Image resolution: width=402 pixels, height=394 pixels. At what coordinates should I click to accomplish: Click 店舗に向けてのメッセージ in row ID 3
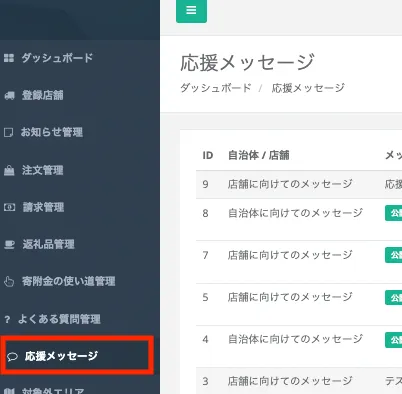pyautogui.click(x=290, y=381)
